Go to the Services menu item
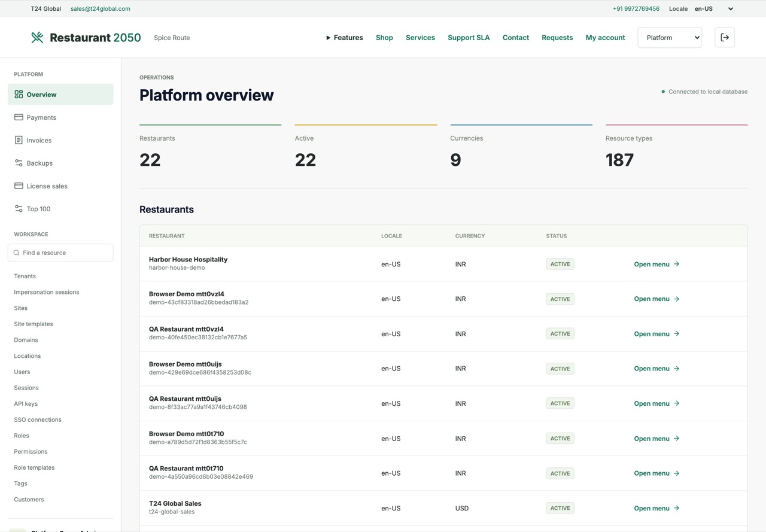The height and width of the screenshot is (532, 766). pos(420,38)
